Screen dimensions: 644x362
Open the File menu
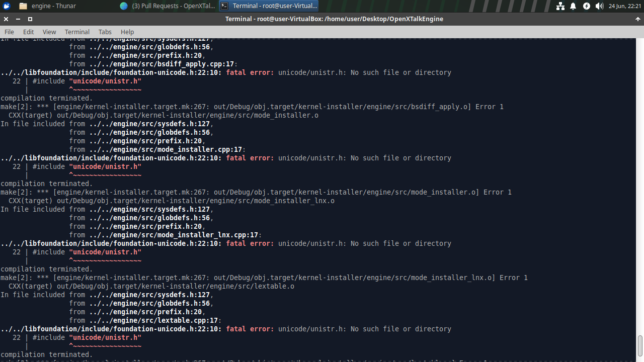click(x=9, y=32)
